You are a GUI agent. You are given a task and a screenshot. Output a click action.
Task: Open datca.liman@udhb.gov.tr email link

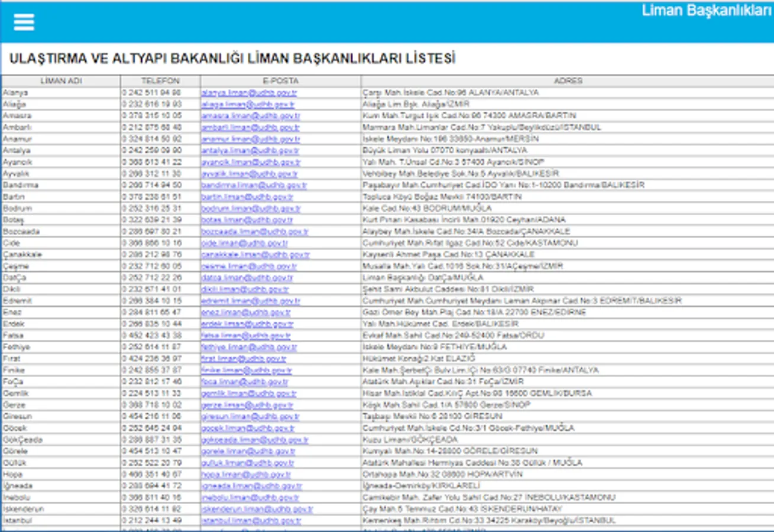point(247,277)
